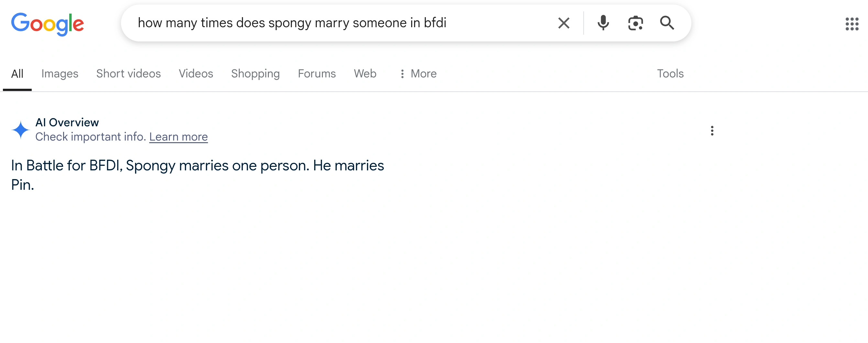
Task: Select the All results tab
Action: (17, 74)
